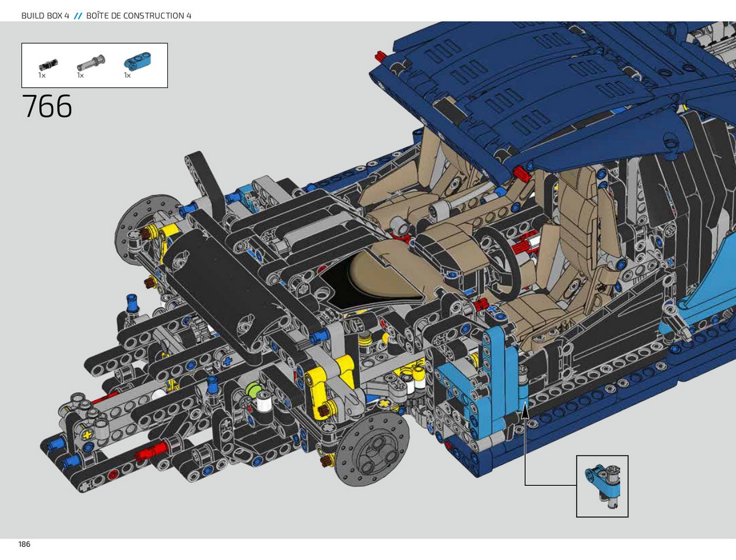The width and height of the screenshot is (736, 560).
Task: Click the blue connector part icon
Action: (137, 61)
